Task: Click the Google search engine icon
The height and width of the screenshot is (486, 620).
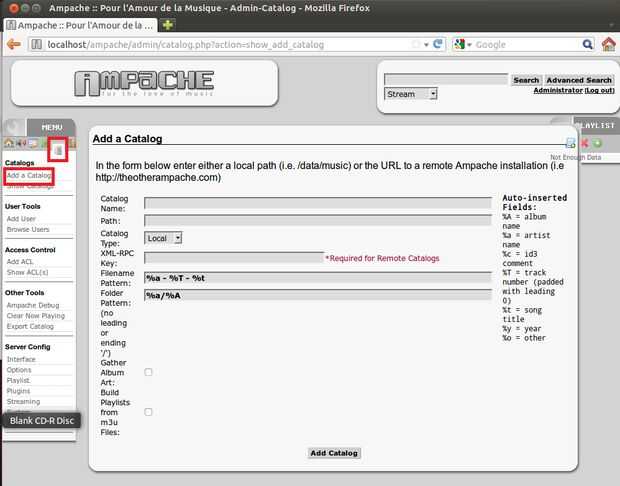Action: pyautogui.click(x=459, y=44)
